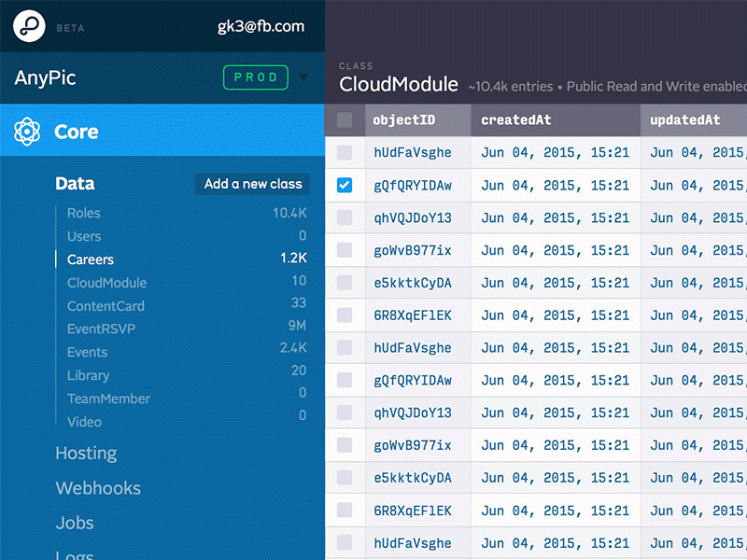The height and width of the screenshot is (560, 747).
Task: Select the Video class
Action: point(84,422)
